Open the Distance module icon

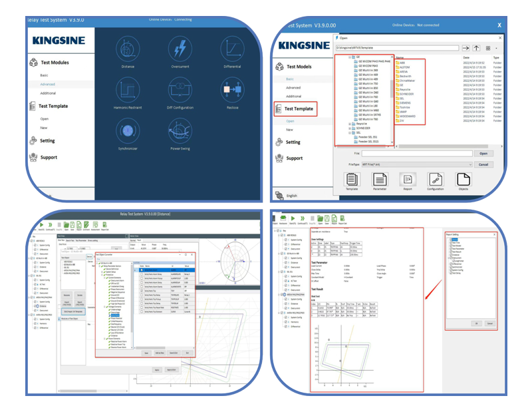point(128,49)
